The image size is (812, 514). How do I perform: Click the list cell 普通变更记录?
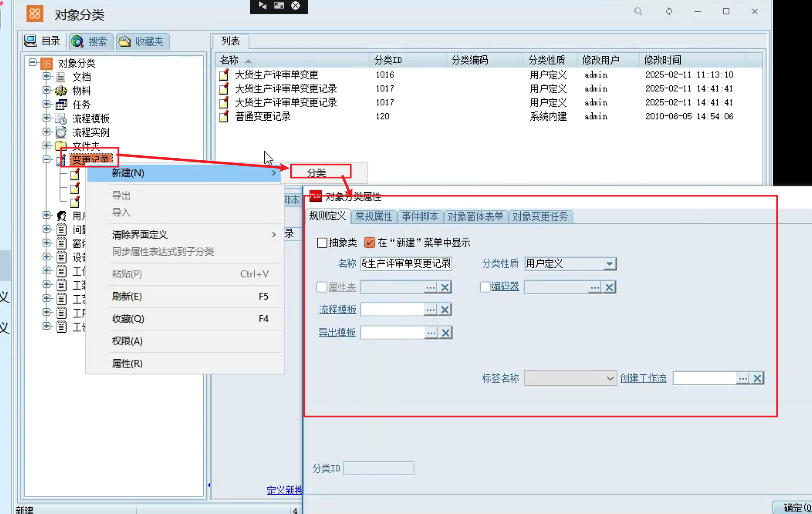pyautogui.click(x=263, y=117)
